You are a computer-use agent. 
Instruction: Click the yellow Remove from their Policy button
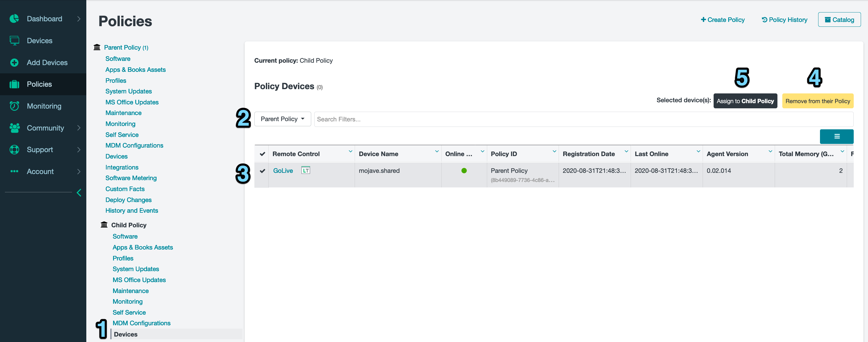coord(817,101)
